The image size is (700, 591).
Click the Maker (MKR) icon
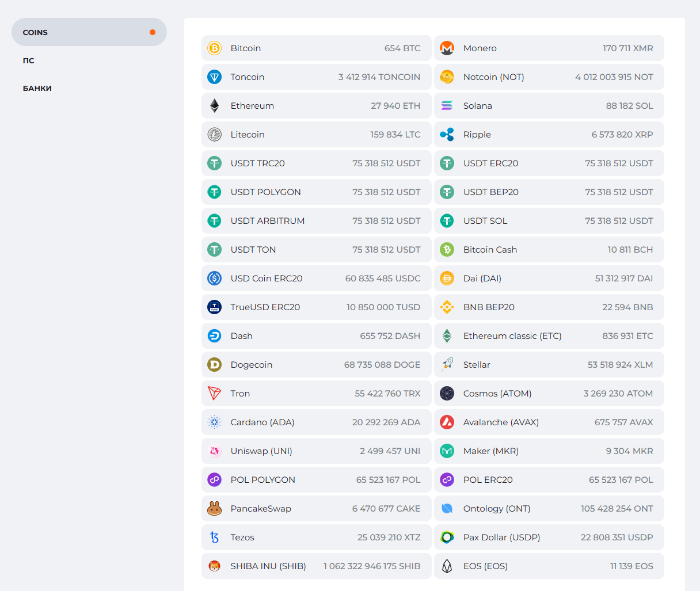coord(447,451)
